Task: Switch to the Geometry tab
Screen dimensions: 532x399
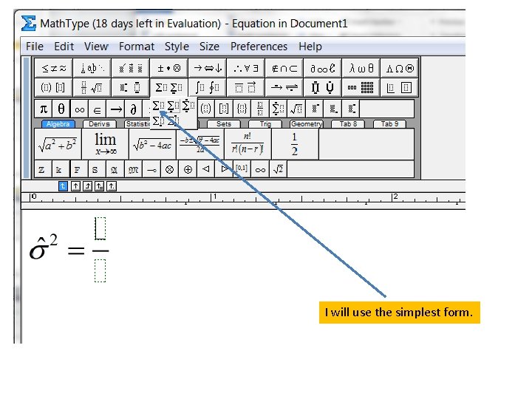Action: tap(307, 124)
